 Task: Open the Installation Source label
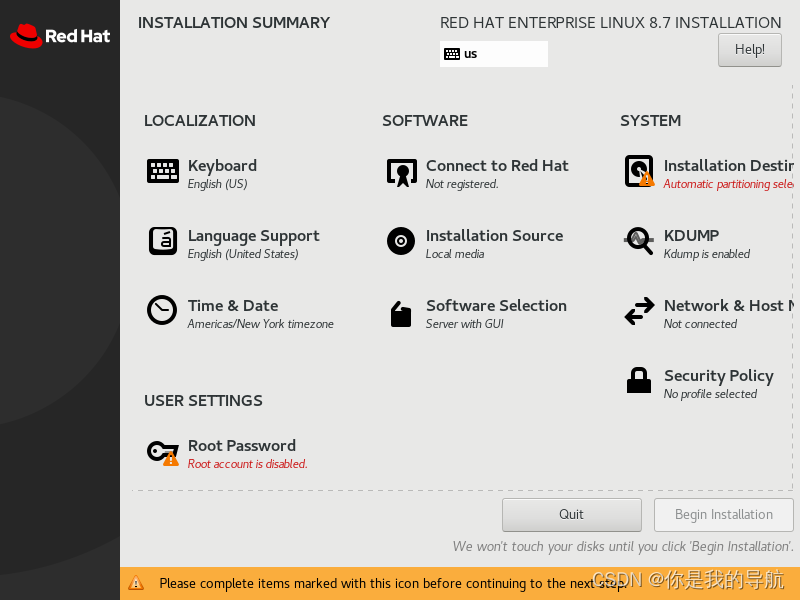pos(494,236)
